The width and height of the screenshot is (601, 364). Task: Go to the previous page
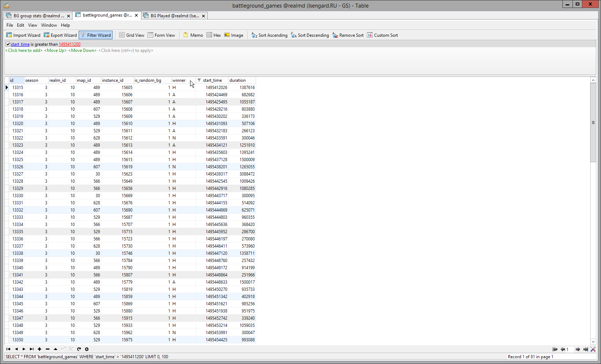coord(563,349)
